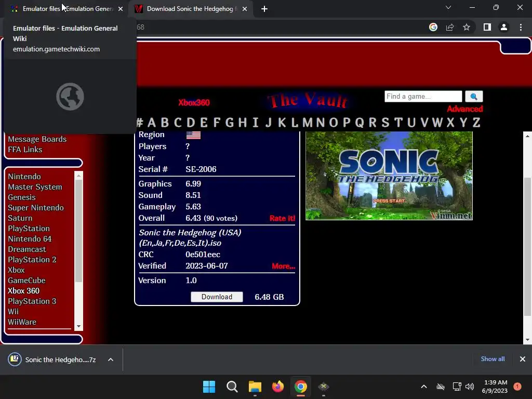This screenshot has width=532, height=399.
Task: Select Master System in the systems list
Action: (35, 187)
